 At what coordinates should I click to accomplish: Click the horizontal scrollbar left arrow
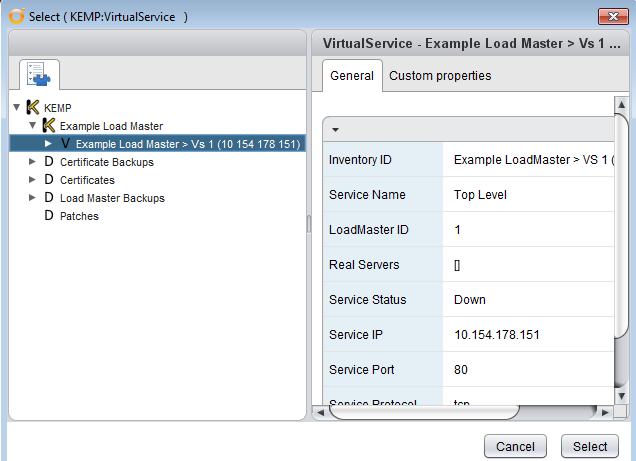(320, 412)
